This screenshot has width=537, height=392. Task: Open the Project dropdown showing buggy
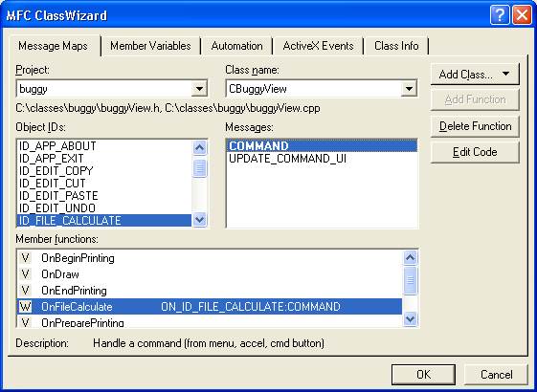click(199, 89)
